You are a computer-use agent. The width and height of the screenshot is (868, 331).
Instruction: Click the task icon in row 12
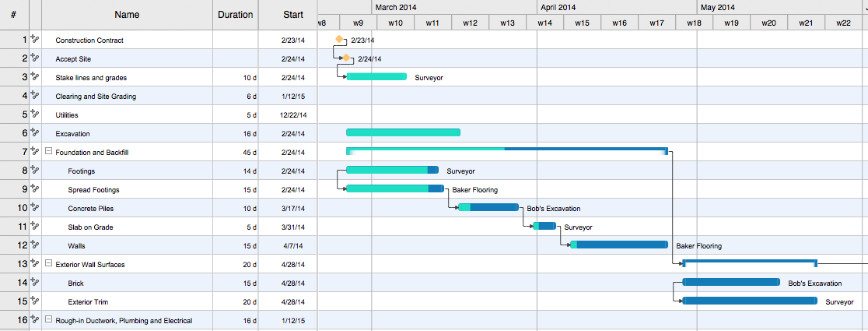pos(34,245)
